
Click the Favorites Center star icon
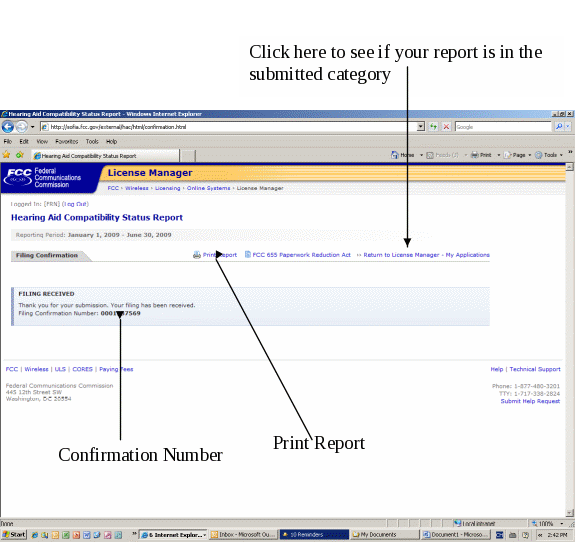click(x=6, y=155)
